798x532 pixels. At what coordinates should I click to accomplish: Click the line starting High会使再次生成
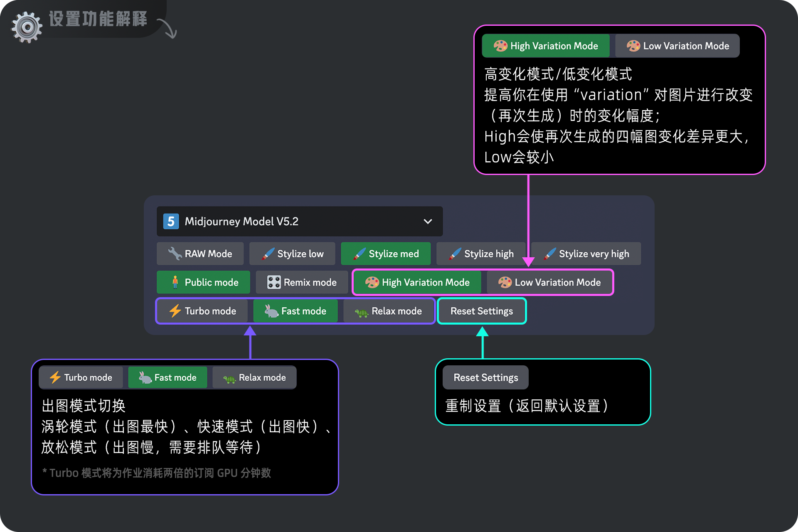pos(617,136)
